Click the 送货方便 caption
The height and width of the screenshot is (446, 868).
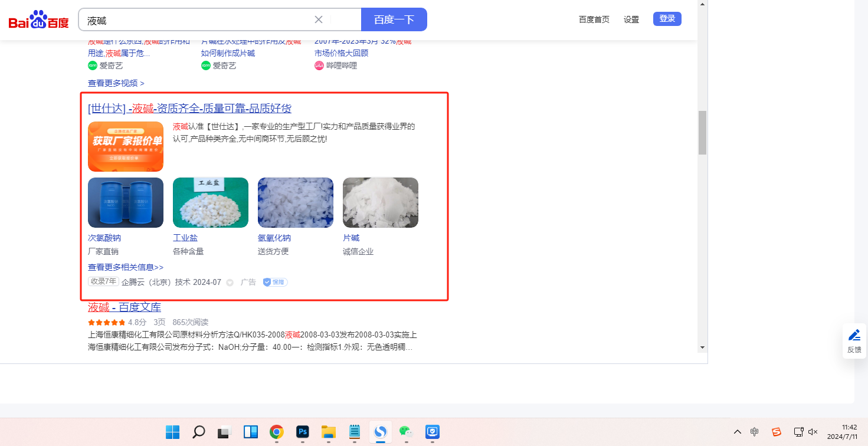coord(273,251)
